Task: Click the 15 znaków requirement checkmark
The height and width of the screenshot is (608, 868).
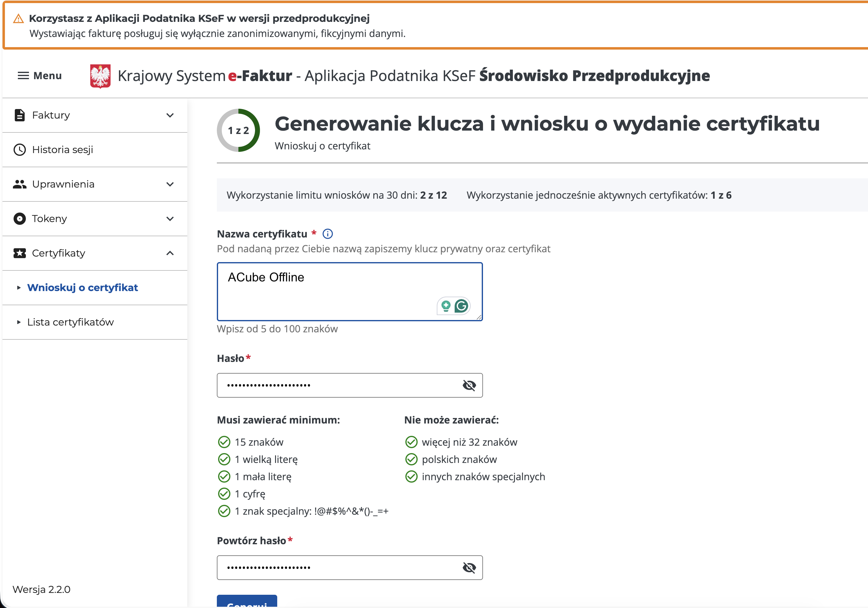Action: click(x=224, y=442)
